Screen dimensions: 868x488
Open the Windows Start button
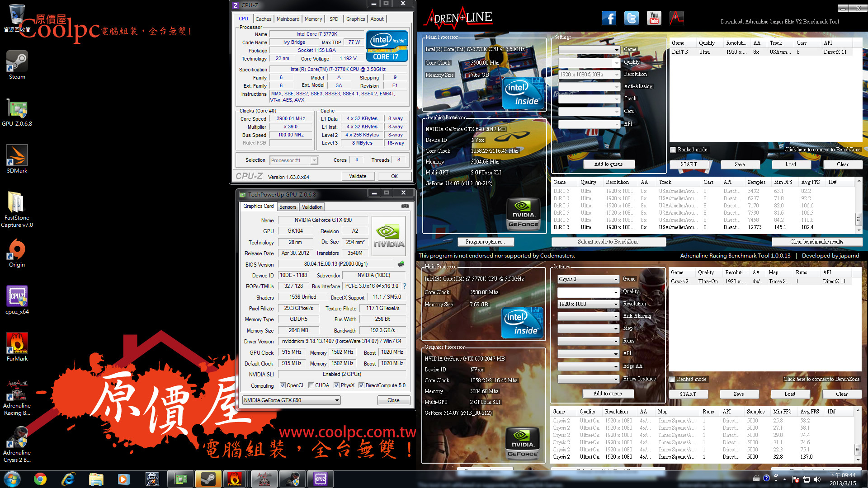(12, 479)
